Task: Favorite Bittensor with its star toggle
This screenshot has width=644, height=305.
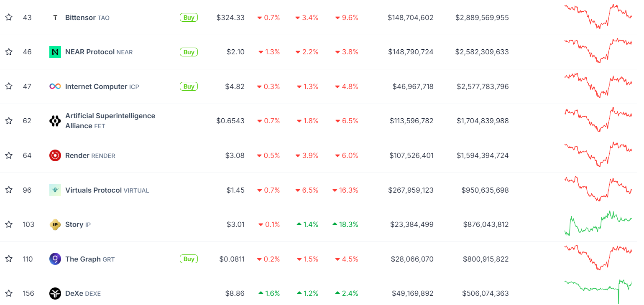Action: click(x=9, y=18)
